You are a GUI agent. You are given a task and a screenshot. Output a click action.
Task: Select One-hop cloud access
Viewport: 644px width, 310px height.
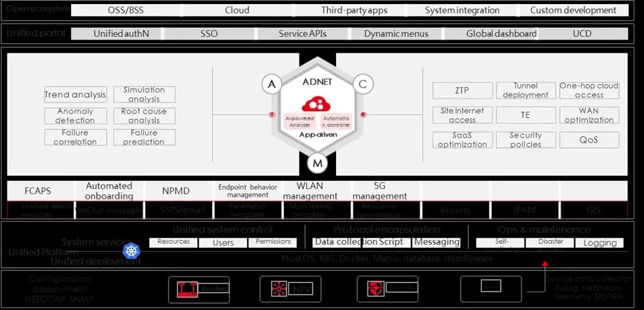[x=589, y=90]
